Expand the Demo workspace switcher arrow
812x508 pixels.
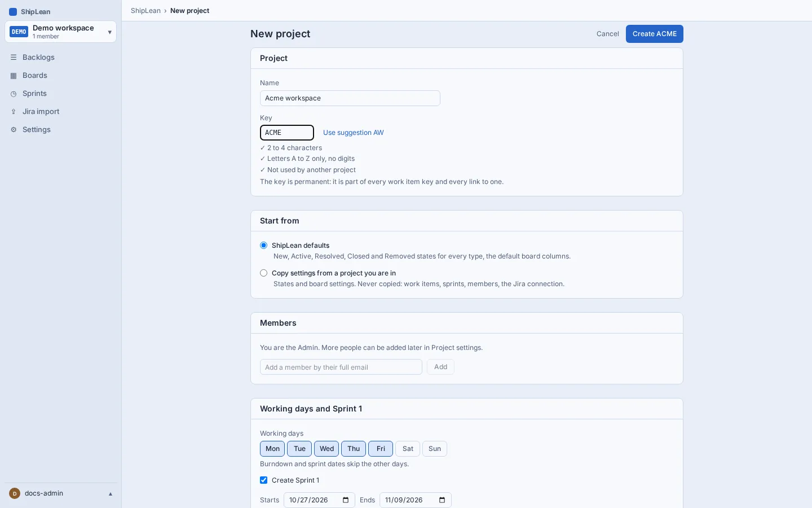coord(109,32)
